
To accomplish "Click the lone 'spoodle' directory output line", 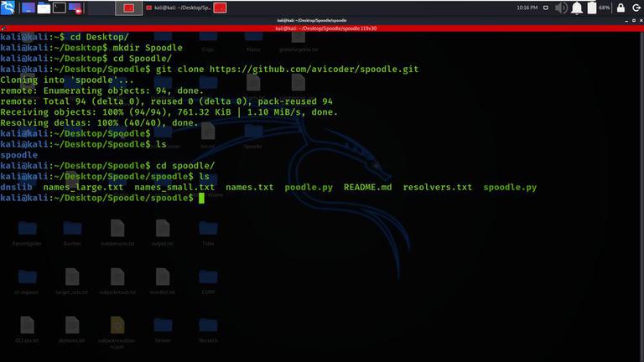I will tap(19, 155).
